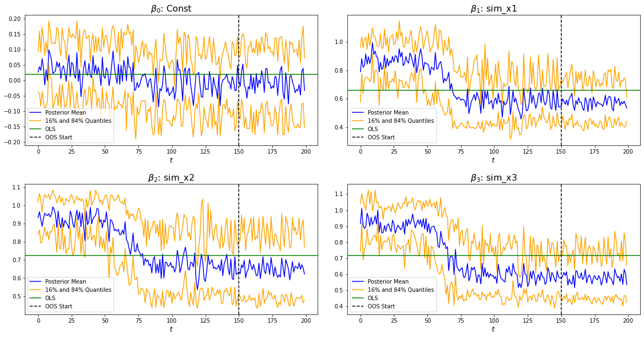Screen dimensions: 644x337
Task: Click y-tick '1.0' on sim_x1 plot
Action: click(x=339, y=42)
